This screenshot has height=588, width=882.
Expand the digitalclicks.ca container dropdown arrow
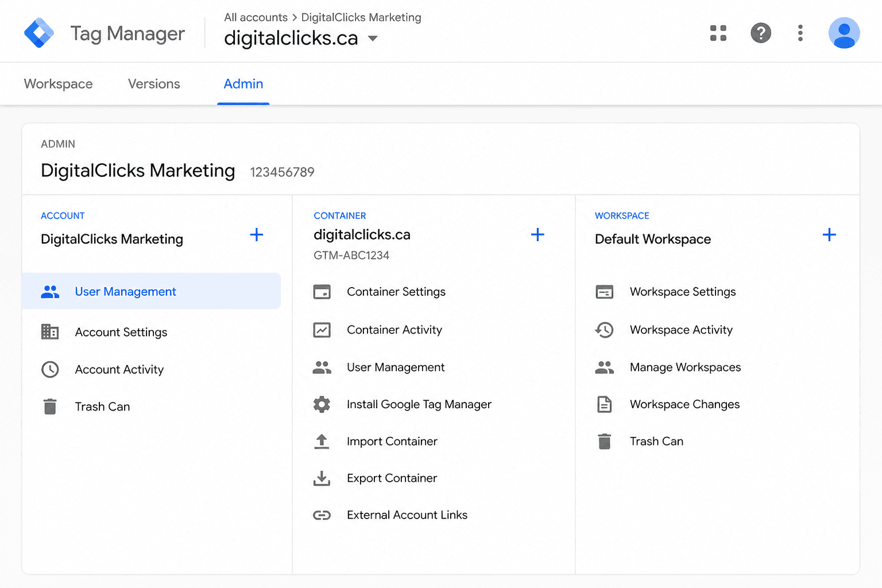(x=373, y=38)
